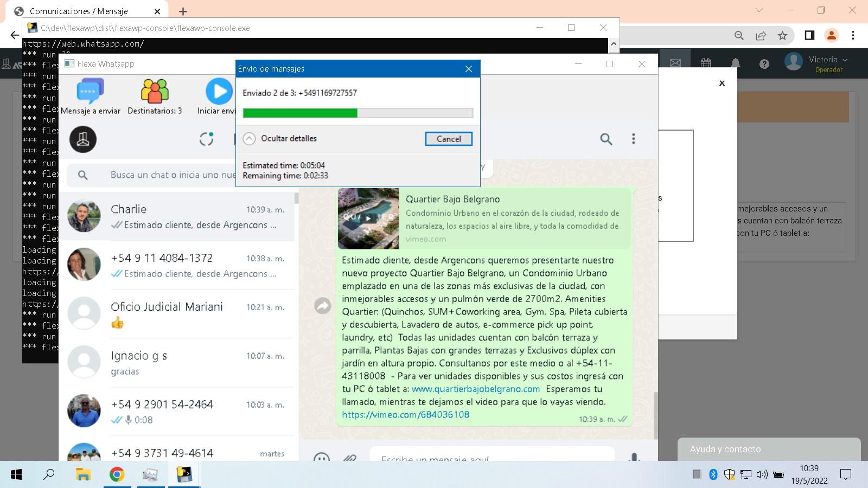Cancel the message sending
The image size is (868, 488).
click(449, 139)
